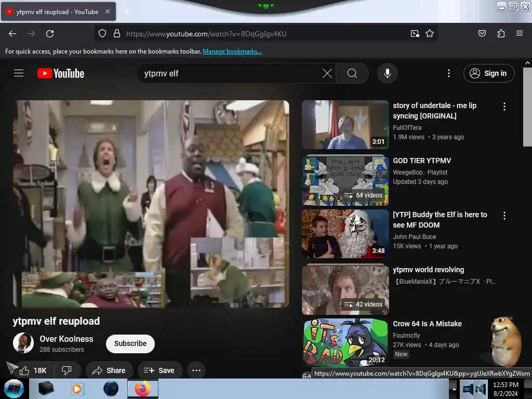The width and height of the screenshot is (532, 399).
Task: Open the Firefox application hamburger menu
Action: point(519,33)
